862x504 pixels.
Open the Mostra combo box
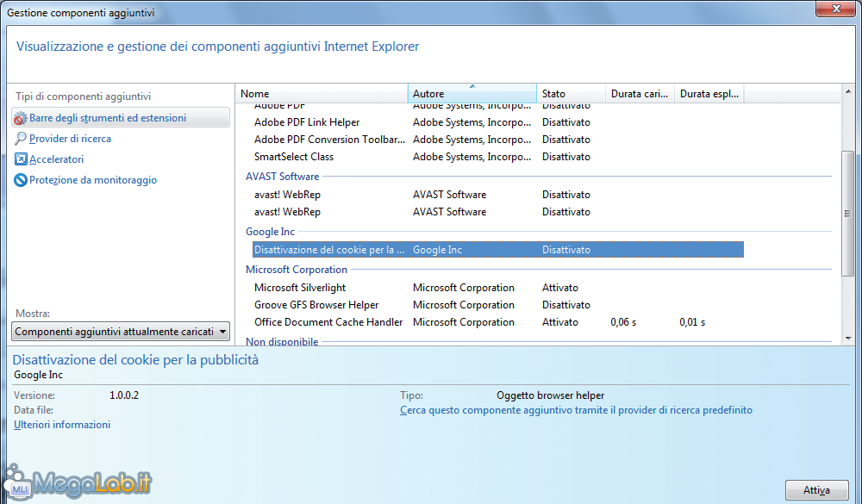[121, 332]
